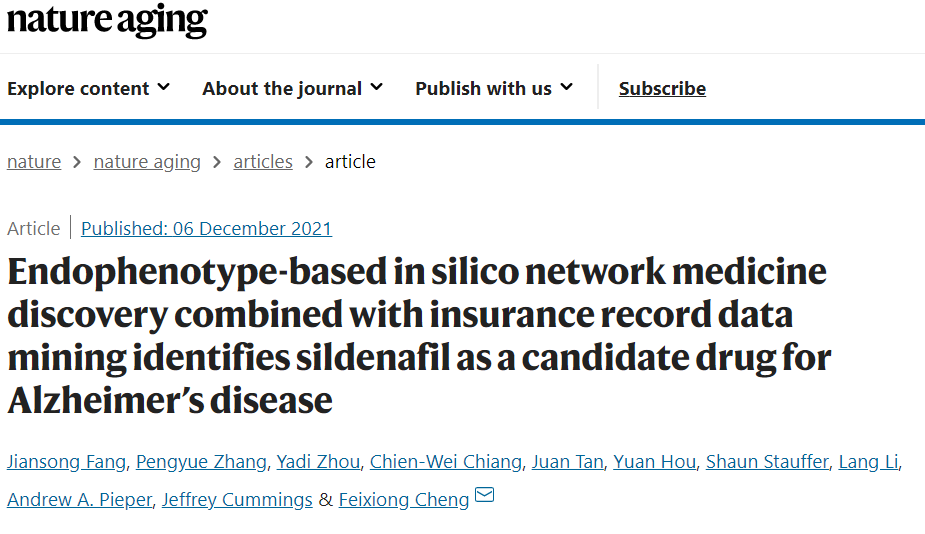Click the email envelope icon after Feixiong Cheng
This screenshot has width=925, height=534.
pyautogui.click(x=484, y=494)
